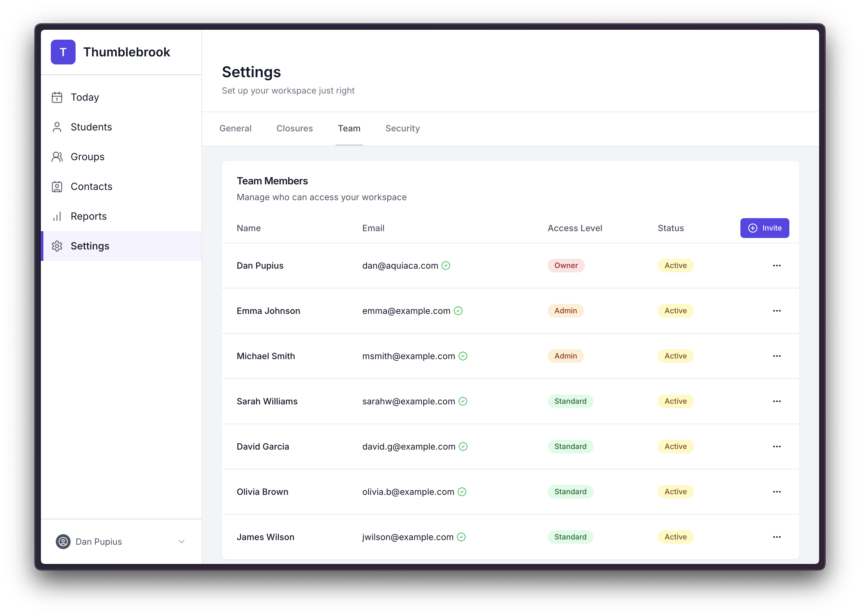Click David Garcia's Standard badge

[570, 447]
